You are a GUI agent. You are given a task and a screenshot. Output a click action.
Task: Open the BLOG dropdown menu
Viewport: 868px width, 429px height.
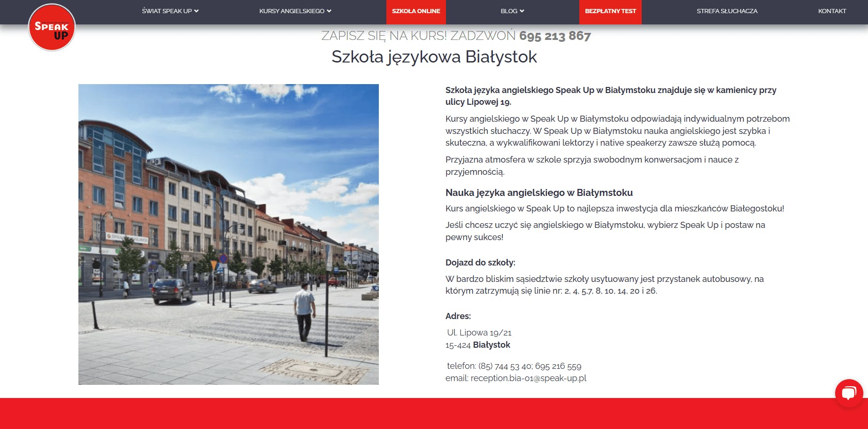(512, 10)
